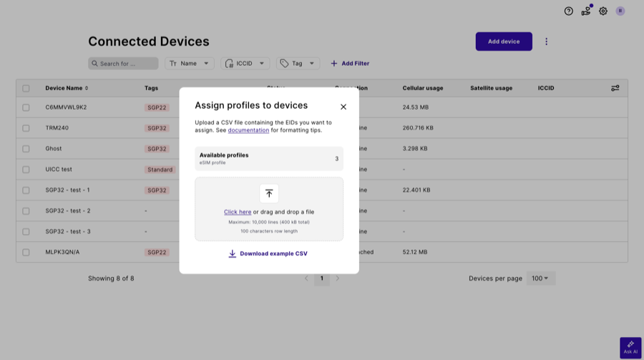
Task: Click the plus icon of Add Filter
Action: click(x=334, y=63)
